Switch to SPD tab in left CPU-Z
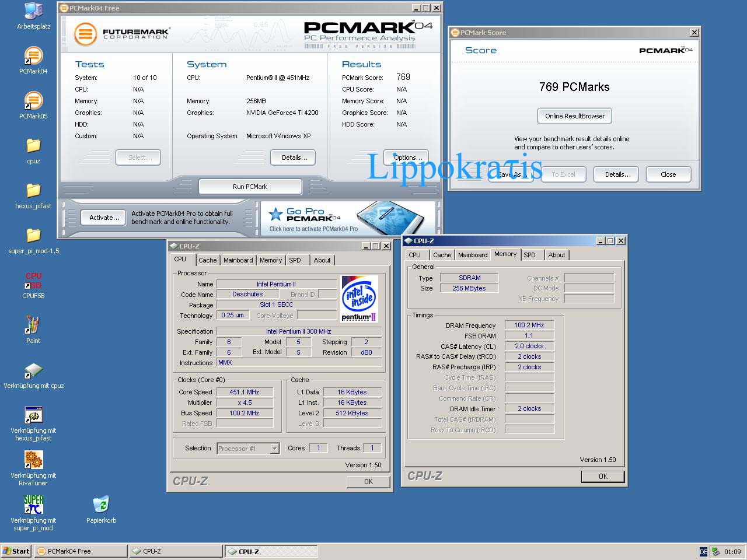Screen dimensions: 747x560 [295, 260]
